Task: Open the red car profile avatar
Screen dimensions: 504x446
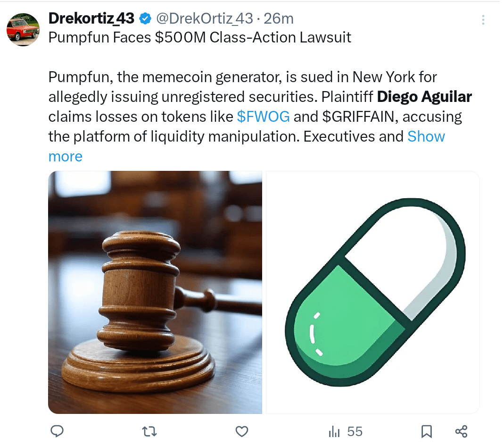Action: (23, 29)
